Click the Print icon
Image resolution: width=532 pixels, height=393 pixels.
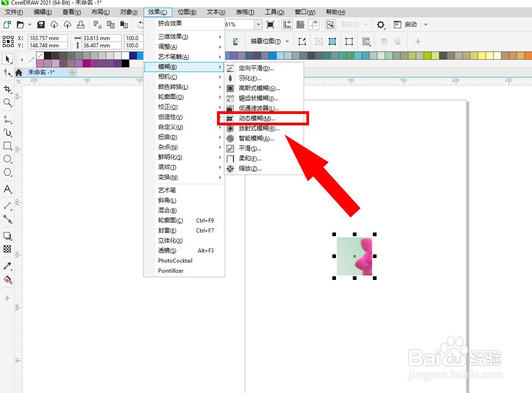(81, 25)
